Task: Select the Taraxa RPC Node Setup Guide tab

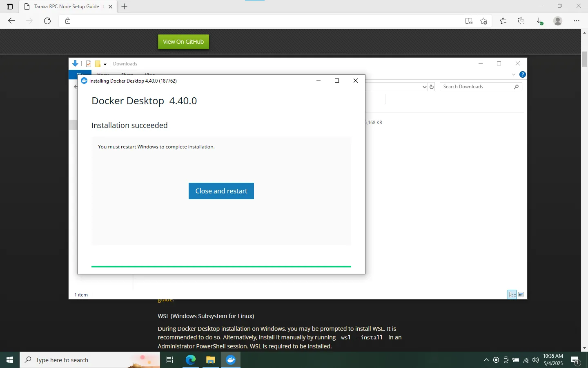Action: pos(65,7)
